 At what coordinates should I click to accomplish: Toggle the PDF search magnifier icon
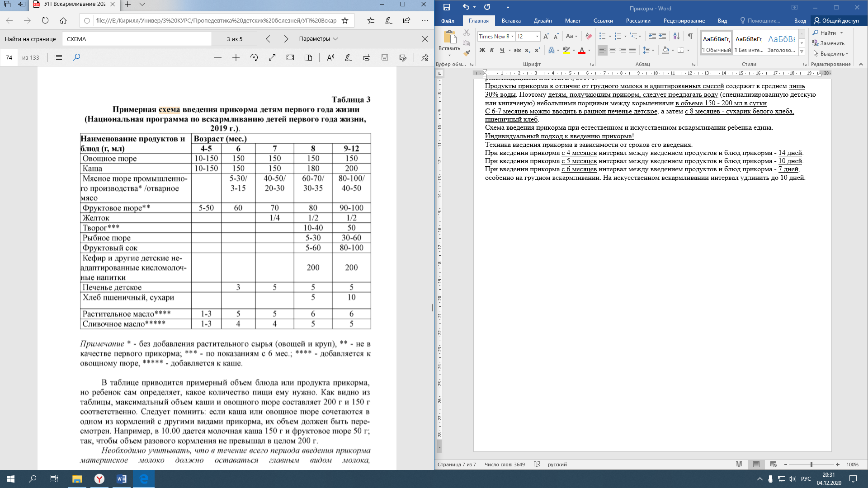[x=76, y=57]
